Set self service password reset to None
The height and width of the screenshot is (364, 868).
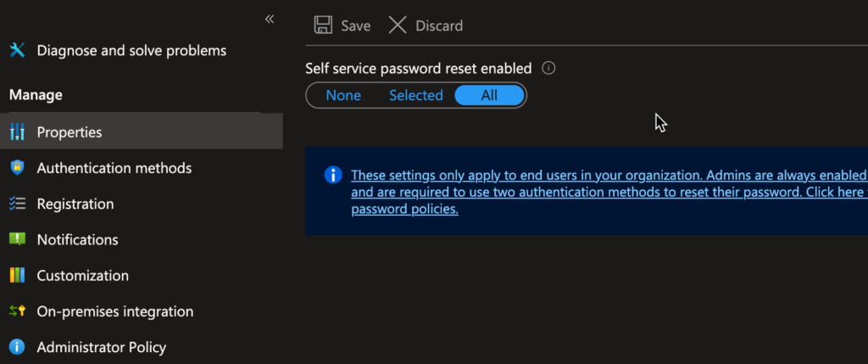[343, 95]
